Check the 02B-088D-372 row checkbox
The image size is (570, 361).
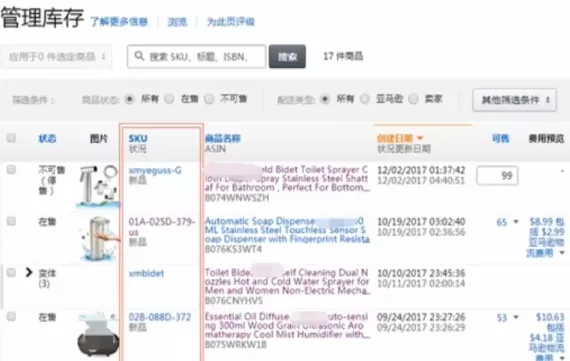pos(11,316)
